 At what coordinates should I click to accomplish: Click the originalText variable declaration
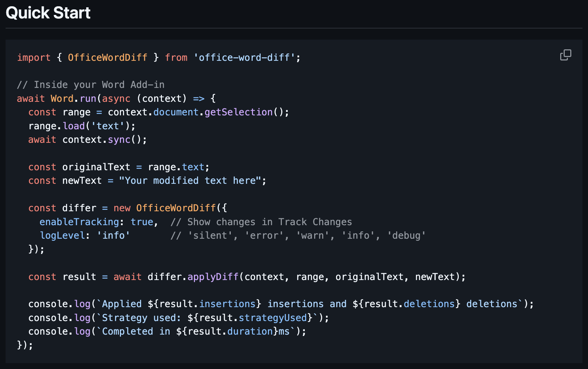96,167
